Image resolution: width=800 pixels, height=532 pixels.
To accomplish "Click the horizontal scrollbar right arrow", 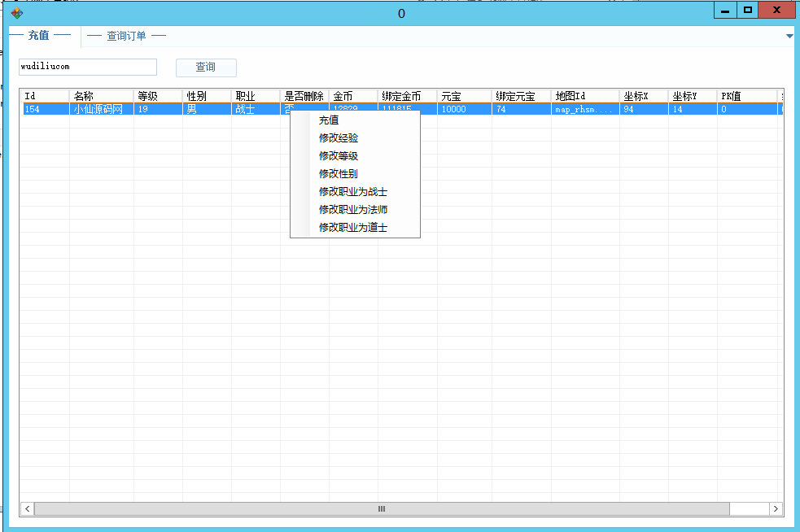I will point(776,508).
